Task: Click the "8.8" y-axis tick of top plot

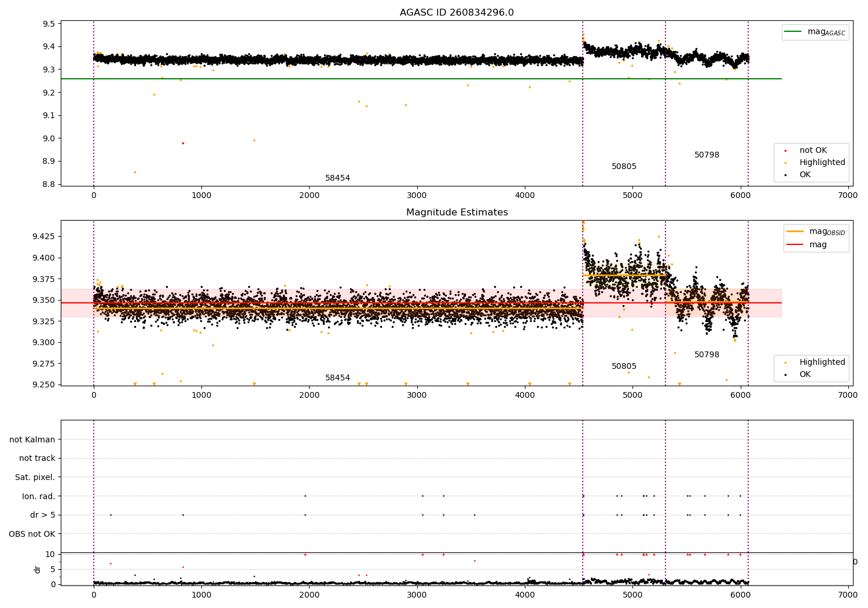Action: pos(49,185)
